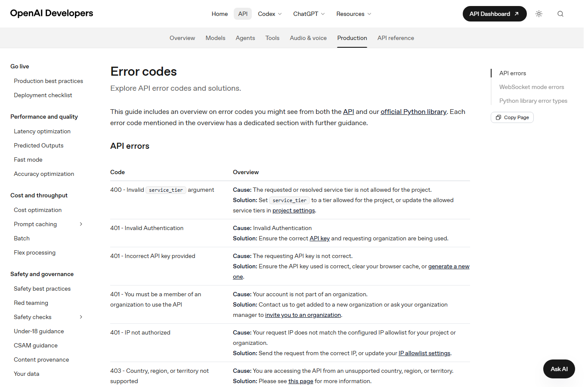Screen dimensions: 588x387
Task: Expand the Safety checks sidebar section
Action: click(81, 317)
